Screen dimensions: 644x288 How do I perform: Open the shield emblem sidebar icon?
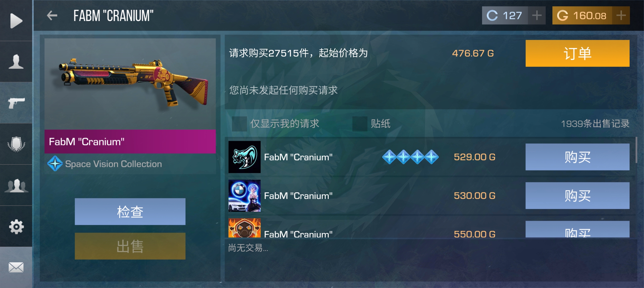pos(16,144)
